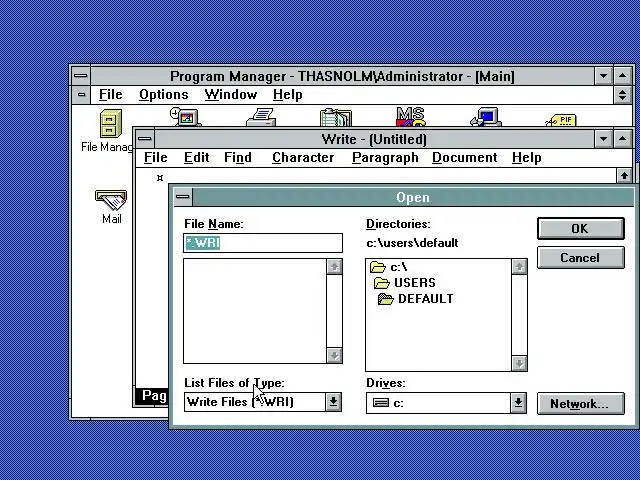
Task: Click directories list scroll down arrow
Action: tap(519, 363)
